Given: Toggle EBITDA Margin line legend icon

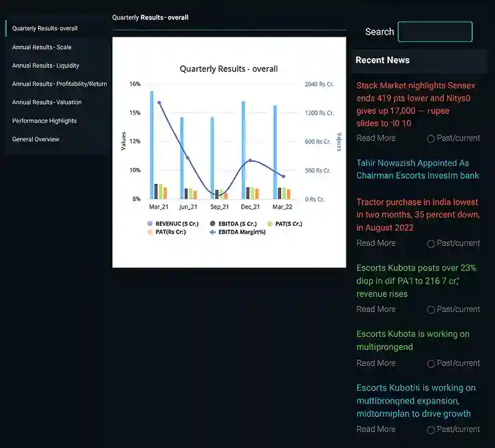Looking at the screenshot, I should 213,232.
